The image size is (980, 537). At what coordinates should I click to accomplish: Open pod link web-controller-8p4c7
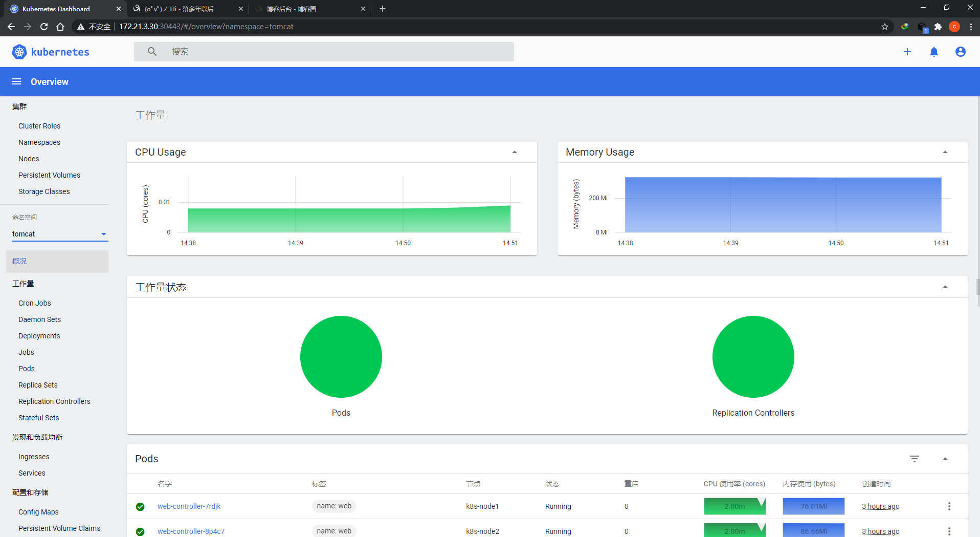191,531
